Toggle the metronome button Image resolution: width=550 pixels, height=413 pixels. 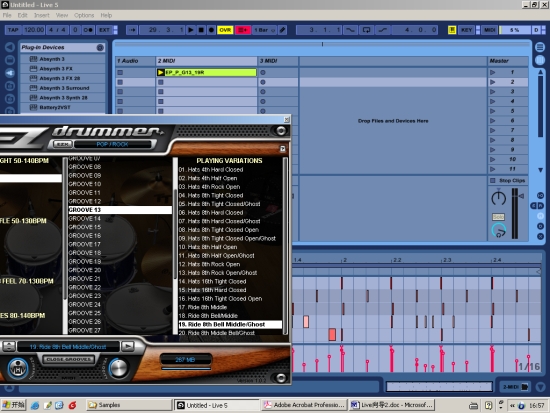(x=88, y=30)
